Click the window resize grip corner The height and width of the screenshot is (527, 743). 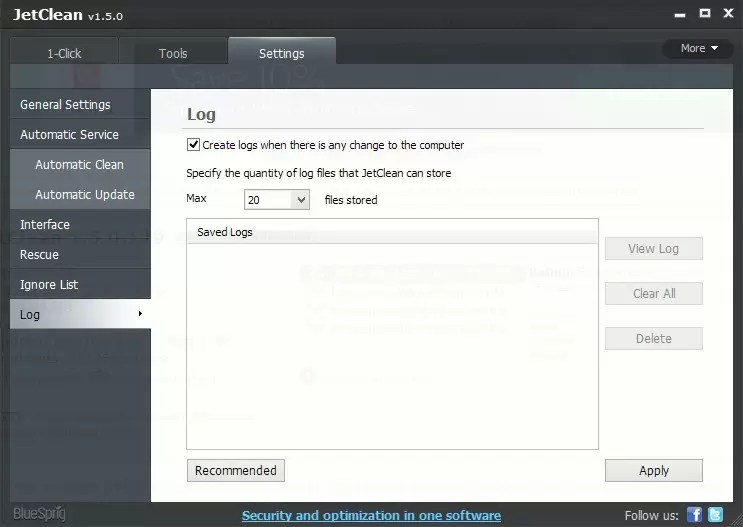pyautogui.click(x=737, y=520)
